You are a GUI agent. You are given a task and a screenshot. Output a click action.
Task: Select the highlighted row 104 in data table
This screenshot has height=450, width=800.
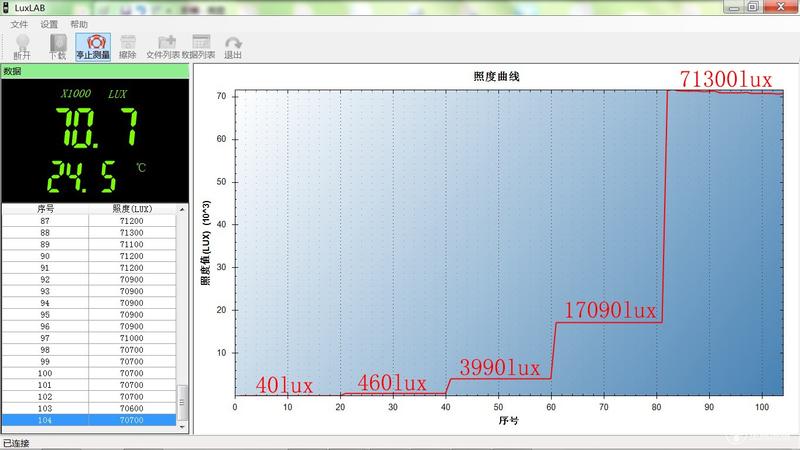(x=89, y=420)
